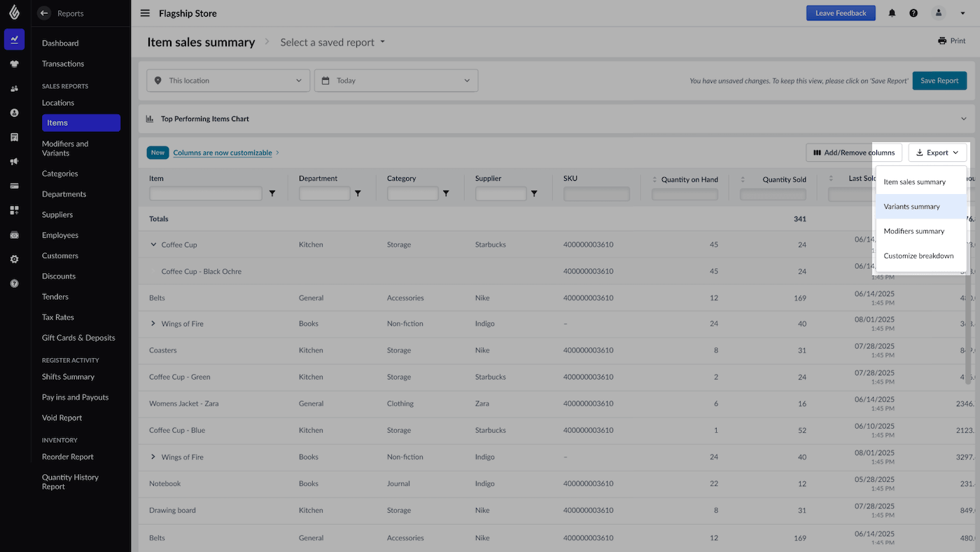Screen dimensions: 980x552
Task: Toggle the hamburger menu beside Flagship Store
Action: click(x=145, y=13)
